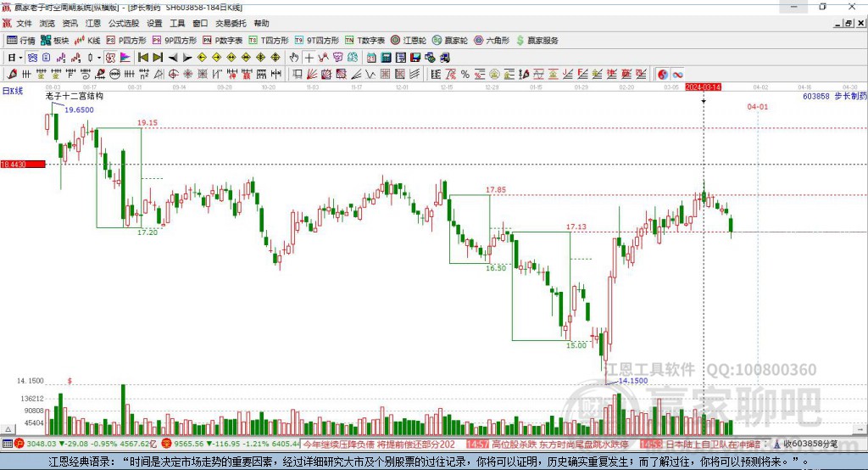
Task: Click the 14.1500 low price label
Action: 632,381
